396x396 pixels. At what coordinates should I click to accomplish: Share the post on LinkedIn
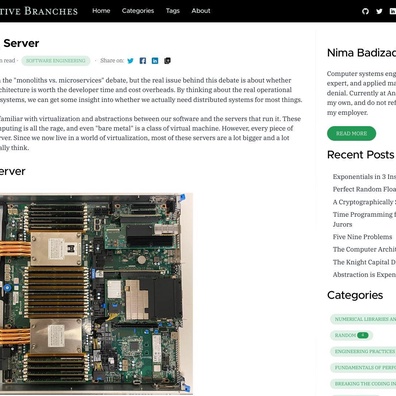coord(155,61)
